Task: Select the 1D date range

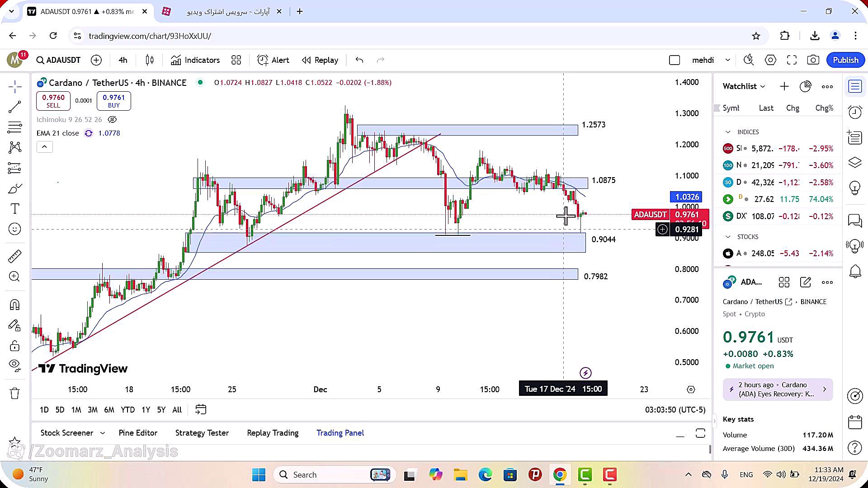Action: coord(44,410)
